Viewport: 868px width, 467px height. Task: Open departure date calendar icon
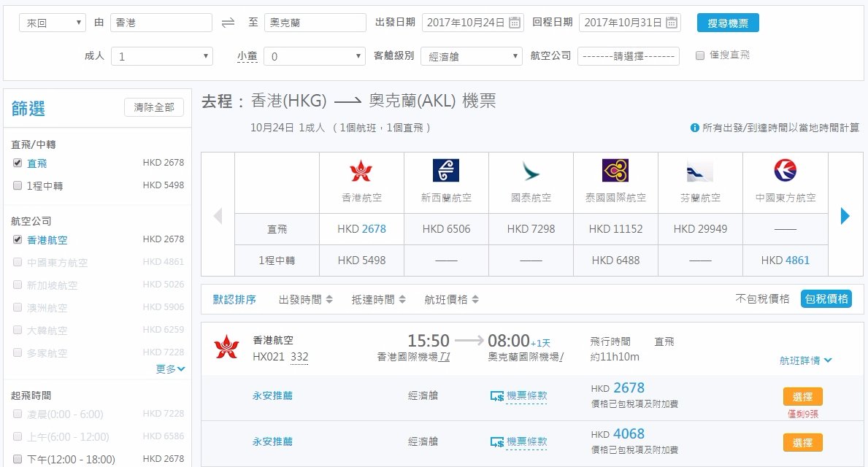514,23
